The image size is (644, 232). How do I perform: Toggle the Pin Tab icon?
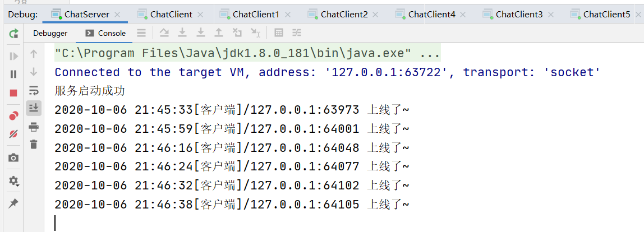pyautogui.click(x=13, y=203)
